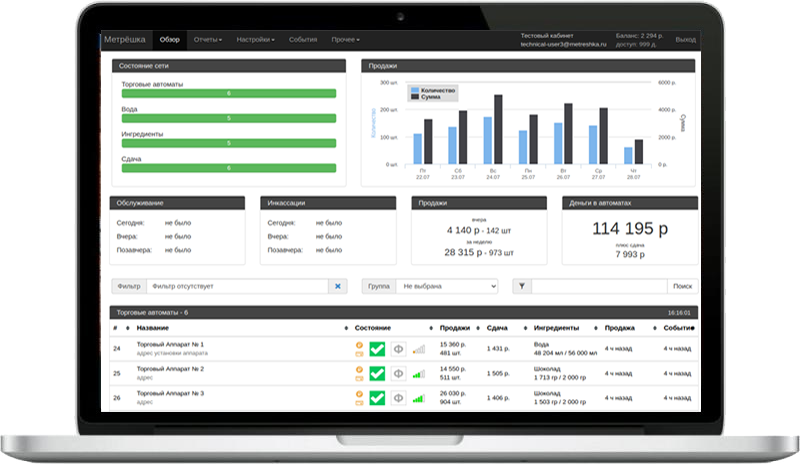Expand the Настройки menu
806x467 pixels.
click(x=256, y=40)
